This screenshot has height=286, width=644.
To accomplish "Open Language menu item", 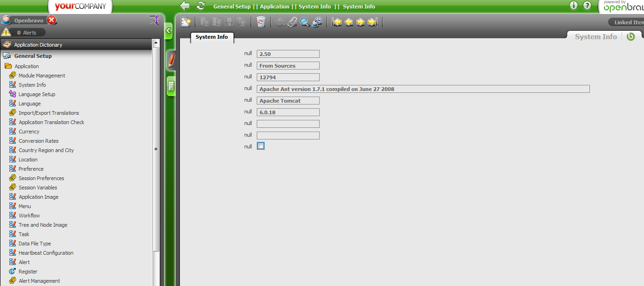I will [30, 104].
